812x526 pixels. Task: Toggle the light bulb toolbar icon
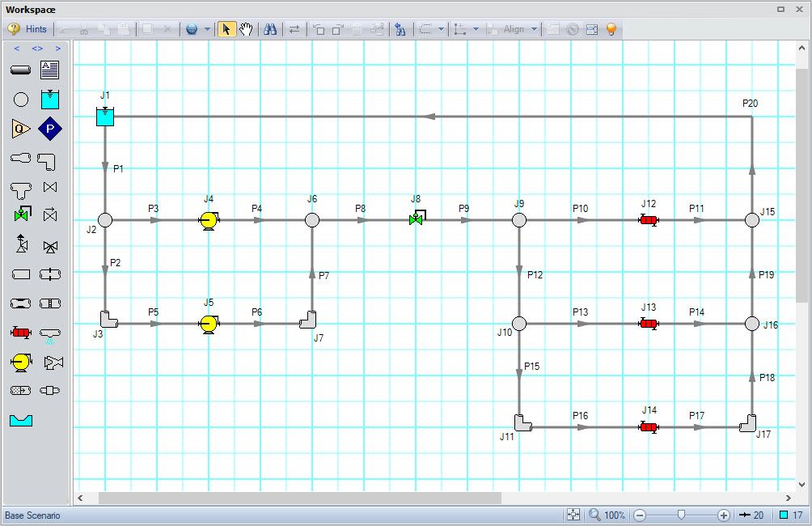tap(611, 29)
